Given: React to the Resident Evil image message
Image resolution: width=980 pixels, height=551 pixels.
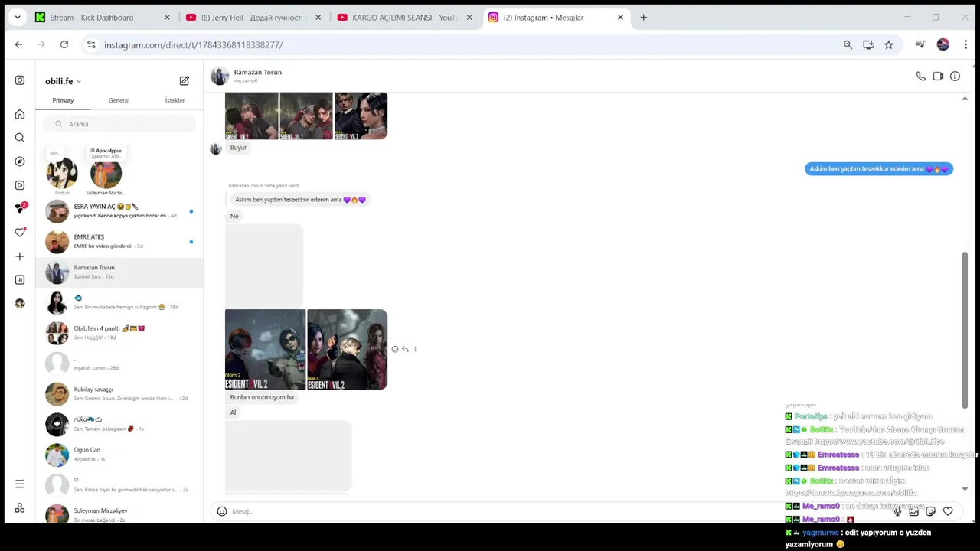Looking at the screenshot, I should click(x=395, y=349).
